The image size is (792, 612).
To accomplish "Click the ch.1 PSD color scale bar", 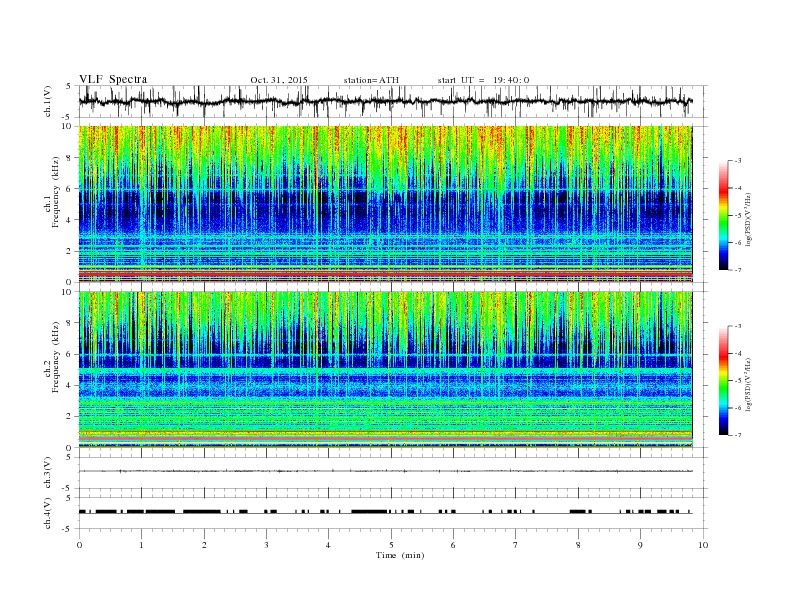I will pyautogui.click(x=724, y=215).
